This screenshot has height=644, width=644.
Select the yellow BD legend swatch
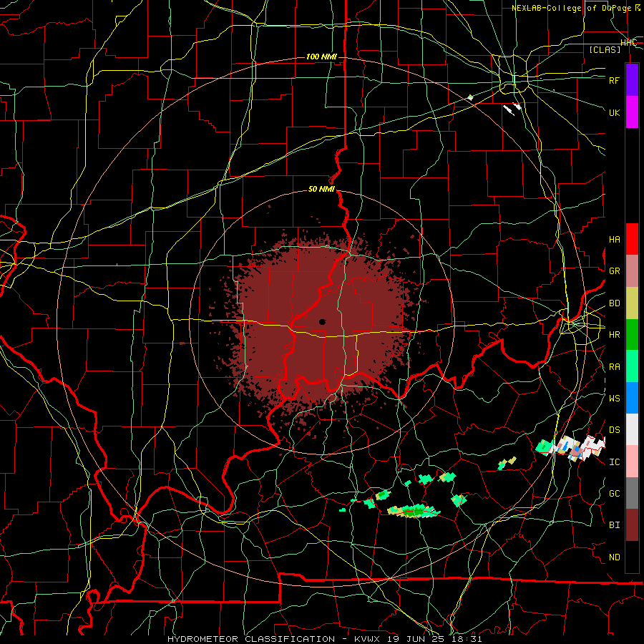click(632, 303)
